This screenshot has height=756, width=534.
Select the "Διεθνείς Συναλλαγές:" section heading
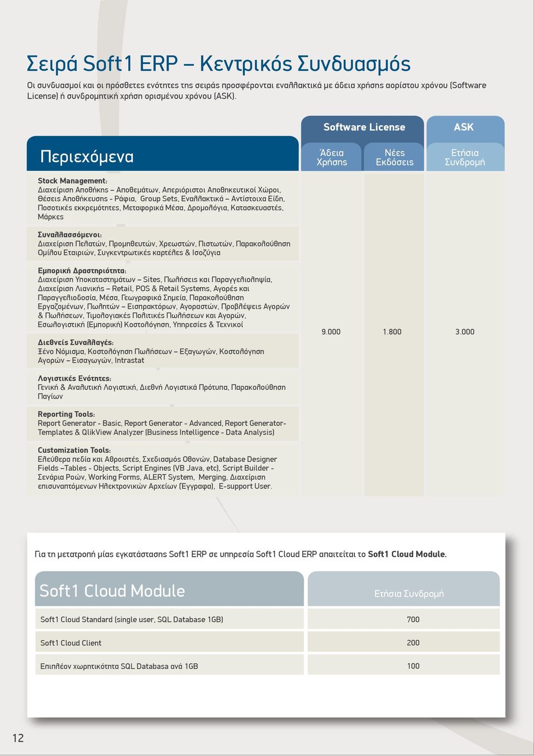pyautogui.click(x=76, y=342)
